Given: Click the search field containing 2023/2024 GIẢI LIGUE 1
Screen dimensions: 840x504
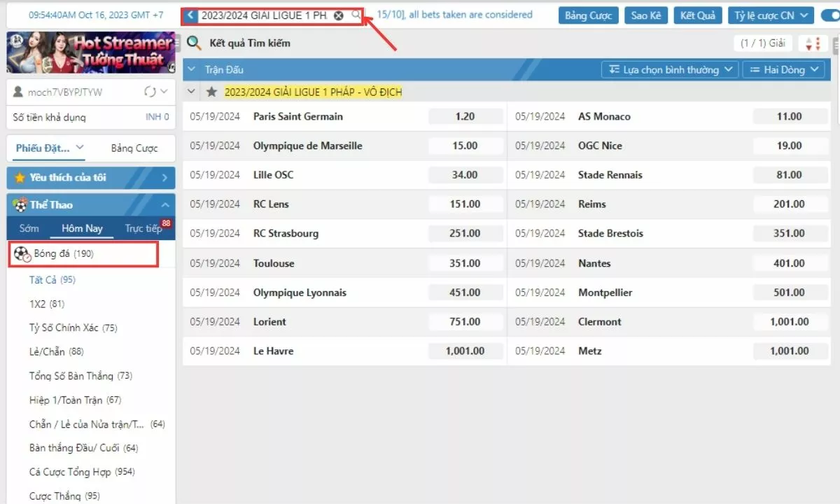Looking at the screenshot, I should 272,15.
